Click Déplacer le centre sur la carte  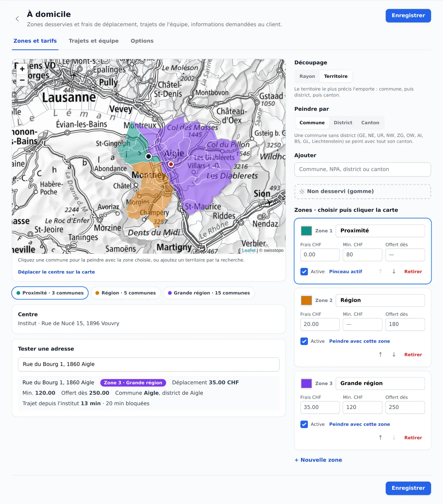click(x=56, y=272)
